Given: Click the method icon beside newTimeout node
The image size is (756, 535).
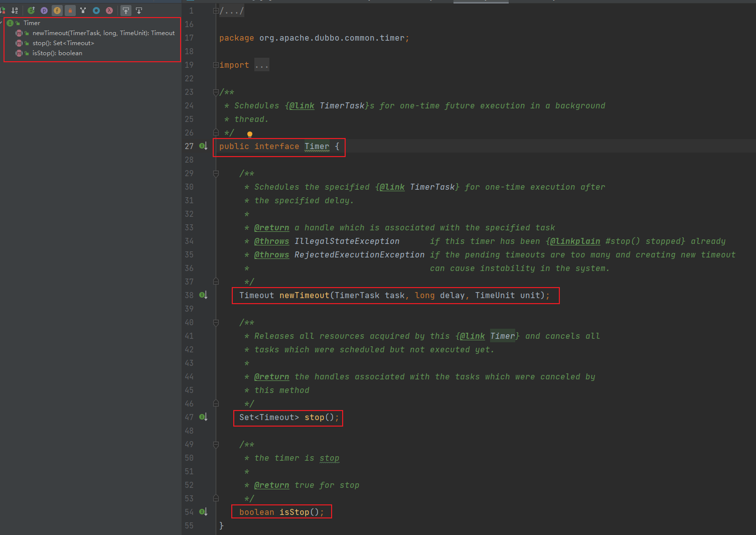Looking at the screenshot, I should click(19, 33).
